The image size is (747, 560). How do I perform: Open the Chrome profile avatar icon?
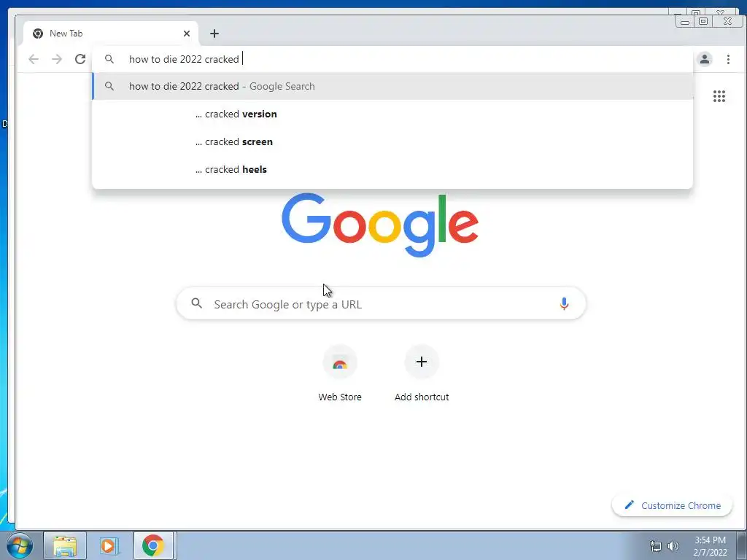(705, 59)
